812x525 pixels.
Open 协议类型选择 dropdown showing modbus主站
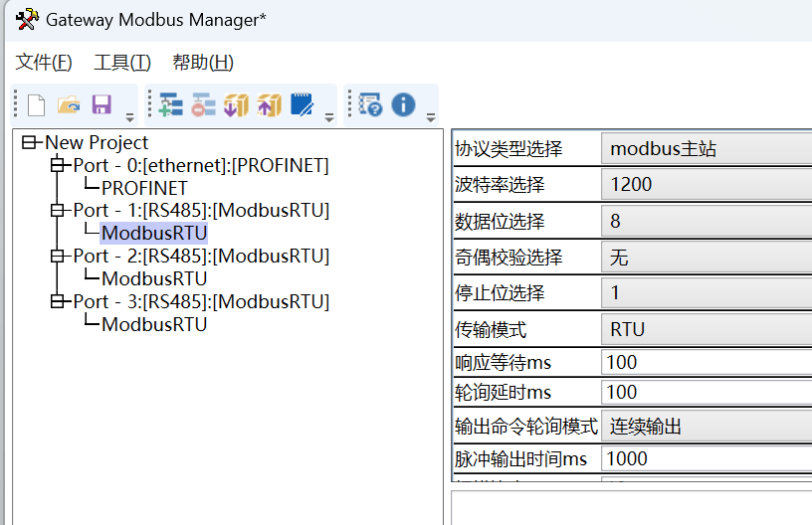coord(707,149)
